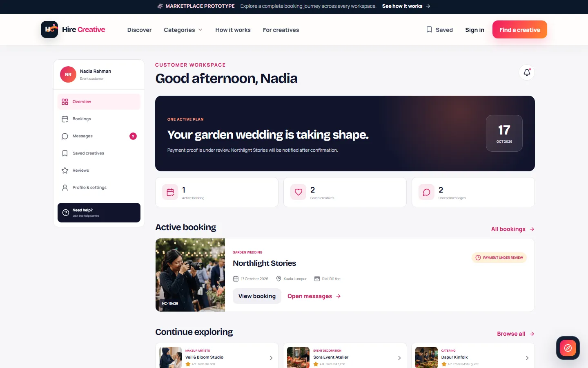The image size is (588, 368).
Task: Open Veil & Bloom Studio card chevron
Action: (271, 358)
